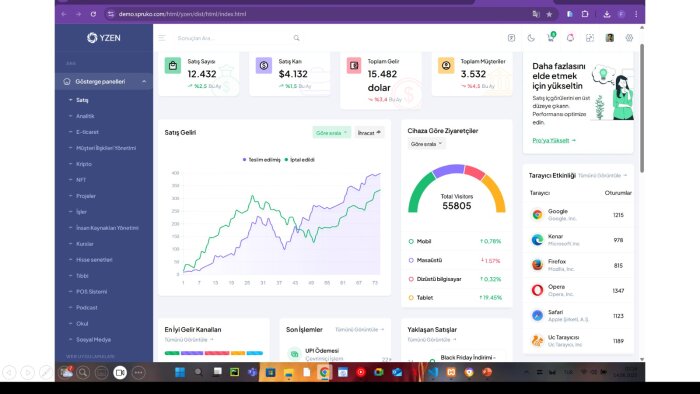This screenshot has width=700, height=394.
Task: Open the Chrome three-dot menu
Action: pos(636,14)
